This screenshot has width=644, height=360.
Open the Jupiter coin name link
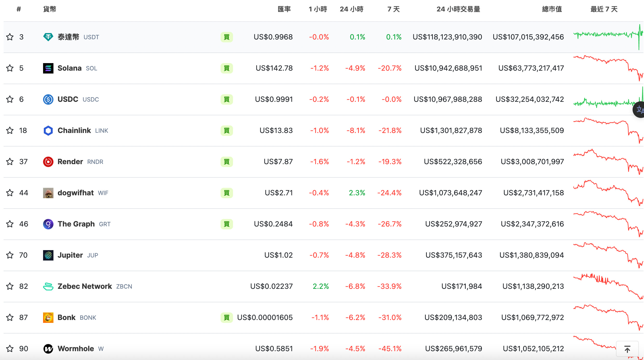click(70, 255)
